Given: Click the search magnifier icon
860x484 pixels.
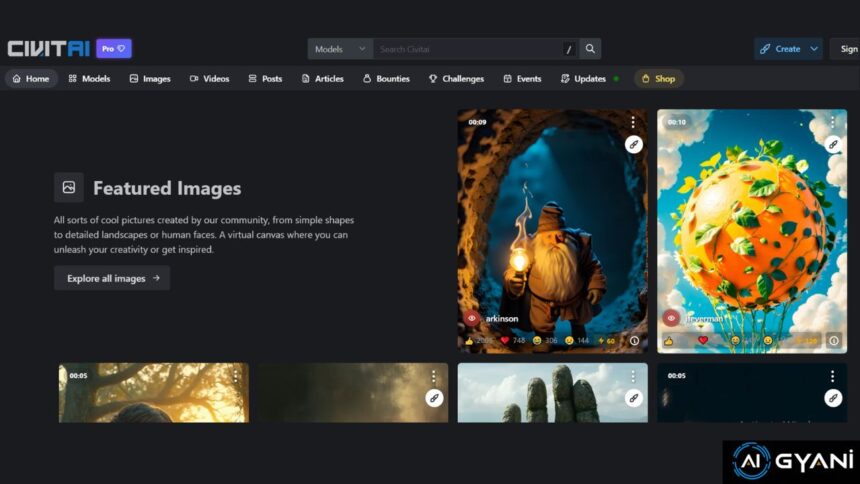Looking at the screenshot, I should pos(590,49).
